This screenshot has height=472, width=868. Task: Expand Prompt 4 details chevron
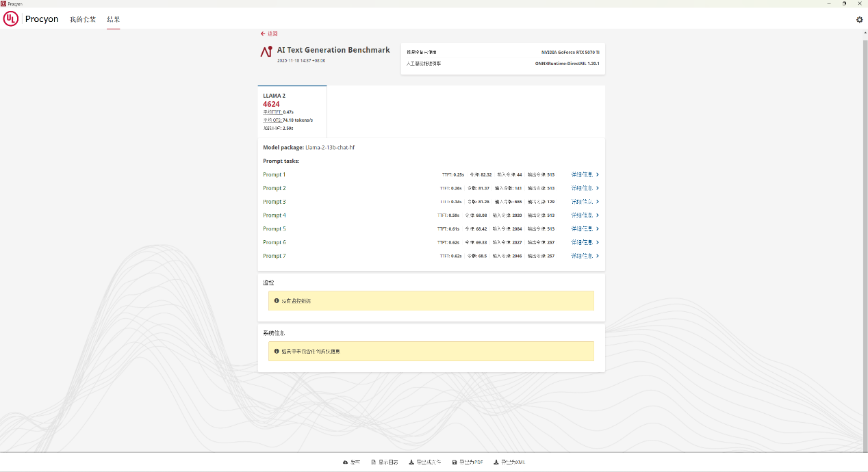click(x=598, y=215)
